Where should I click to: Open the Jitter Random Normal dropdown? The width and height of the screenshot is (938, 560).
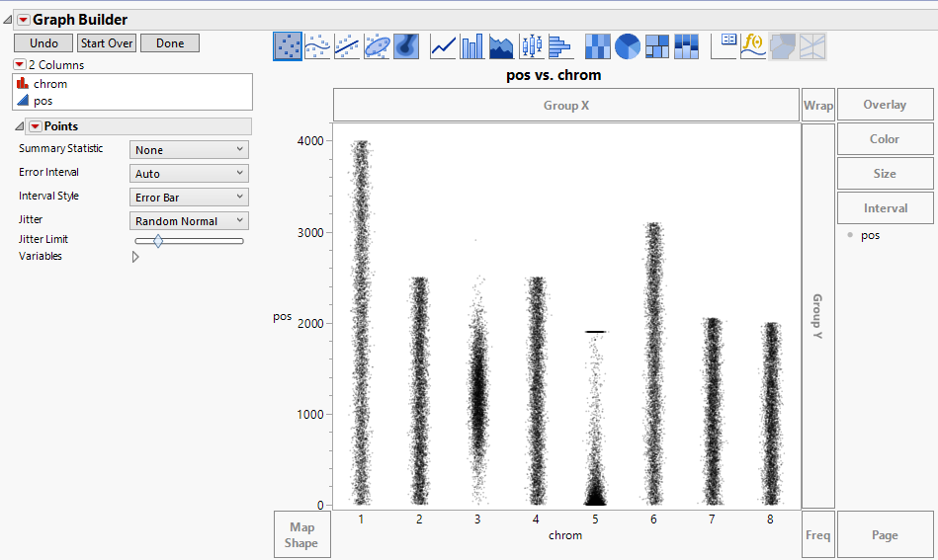point(189,221)
